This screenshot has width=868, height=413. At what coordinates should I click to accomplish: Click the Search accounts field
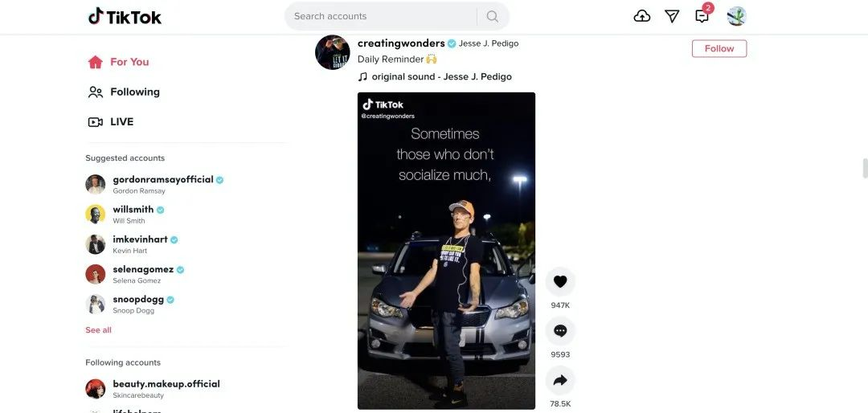pyautogui.click(x=382, y=16)
